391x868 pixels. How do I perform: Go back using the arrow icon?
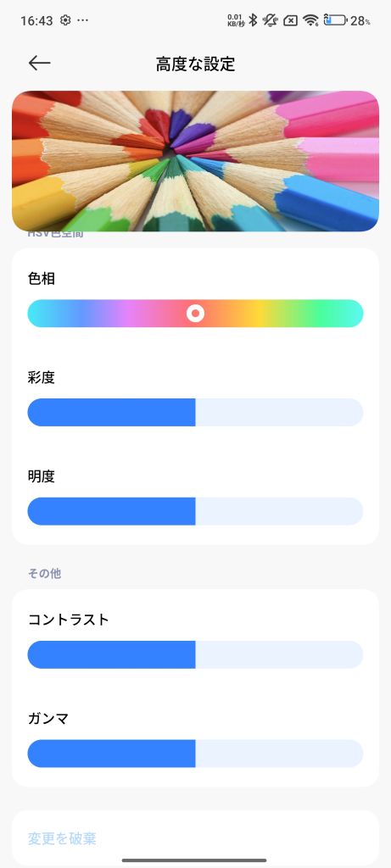(39, 63)
